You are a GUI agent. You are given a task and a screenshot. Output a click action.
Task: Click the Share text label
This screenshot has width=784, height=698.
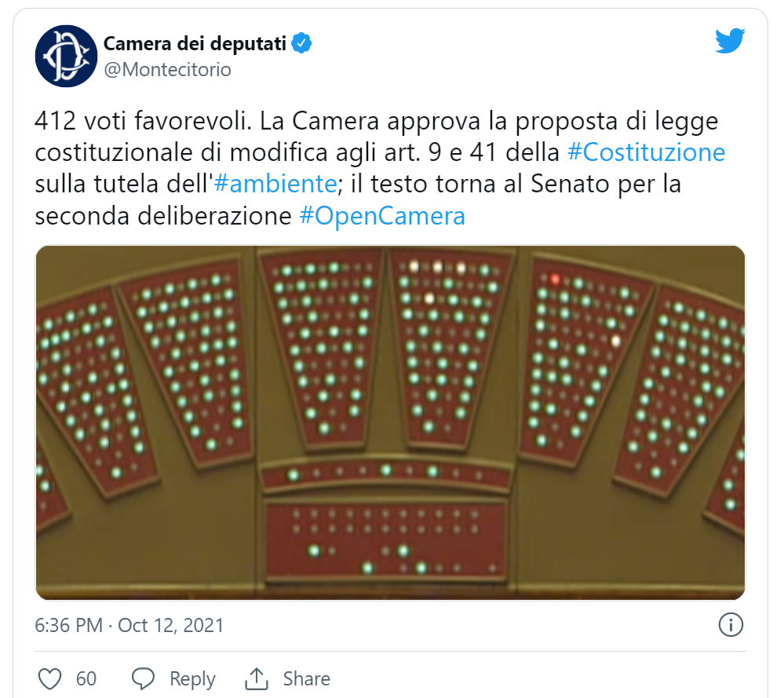[307, 679]
